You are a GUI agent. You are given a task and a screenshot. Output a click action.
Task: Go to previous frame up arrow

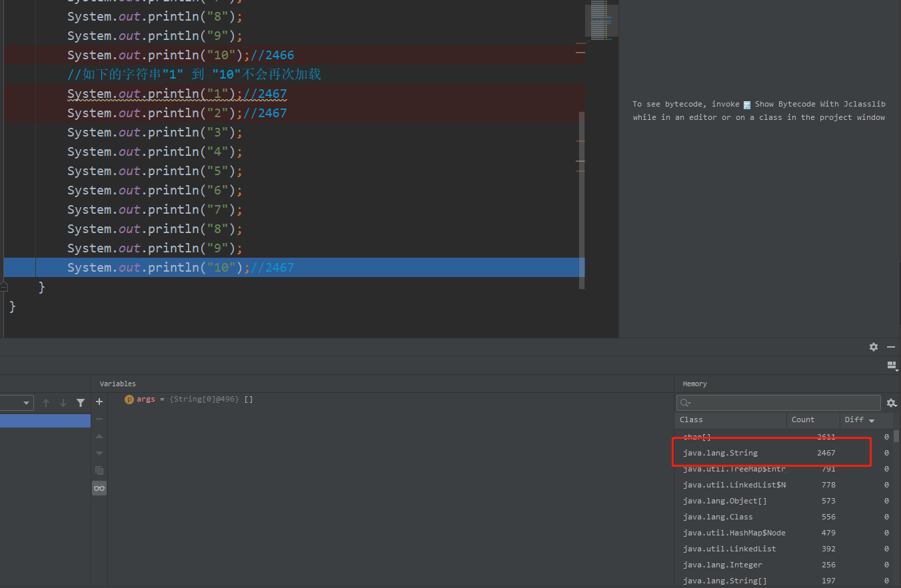click(x=46, y=403)
